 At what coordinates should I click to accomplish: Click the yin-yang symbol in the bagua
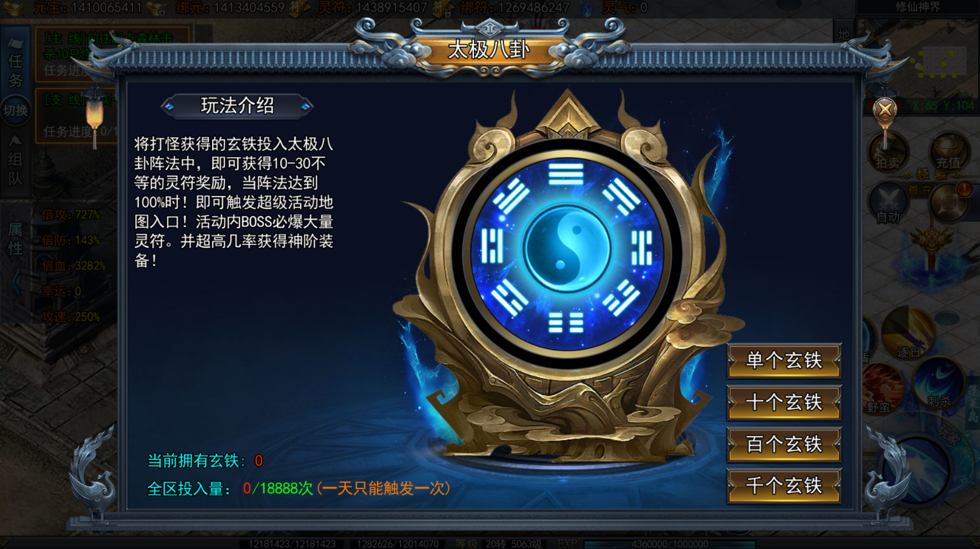tap(566, 248)
